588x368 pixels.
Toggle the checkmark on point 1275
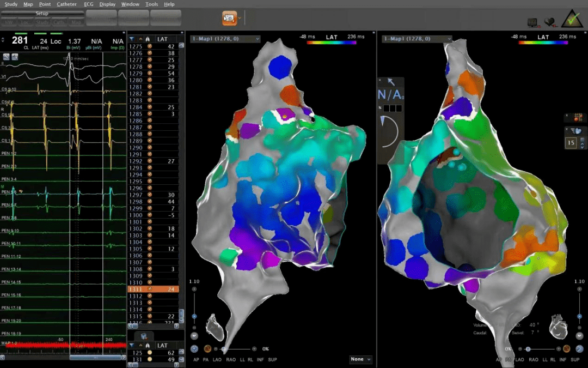[149, 47]
